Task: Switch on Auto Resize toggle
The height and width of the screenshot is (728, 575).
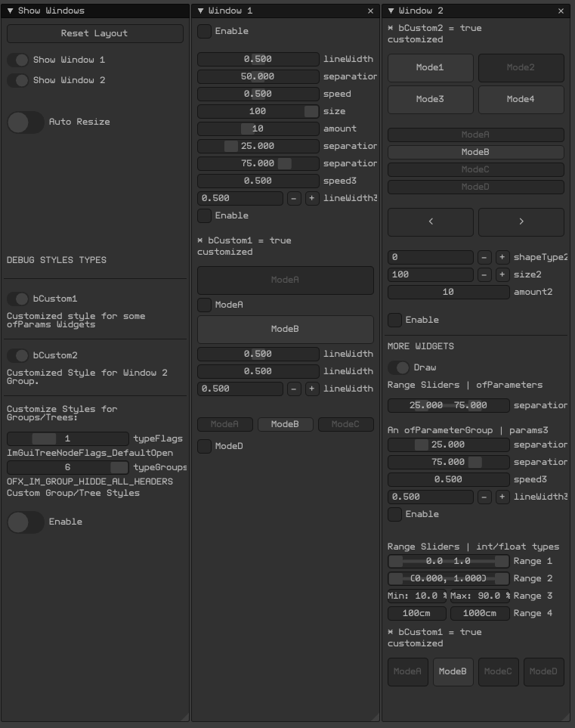Action: click(x=26, y=122)
